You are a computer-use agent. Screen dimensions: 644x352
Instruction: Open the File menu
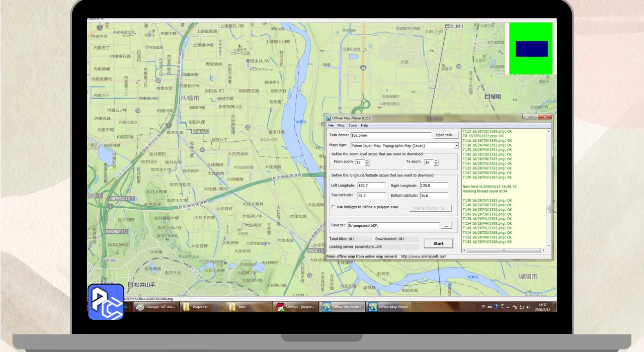[x=331, y=125]
